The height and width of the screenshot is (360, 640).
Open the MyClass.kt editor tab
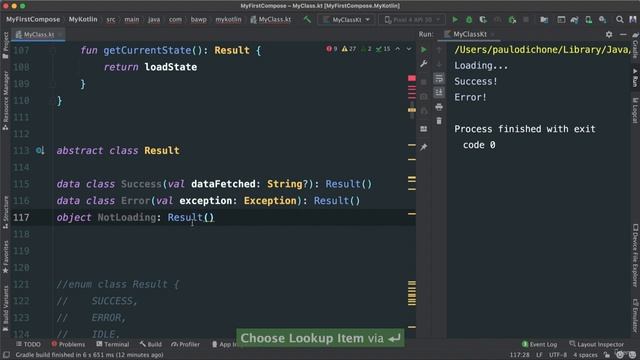click(x=38, y=34)
